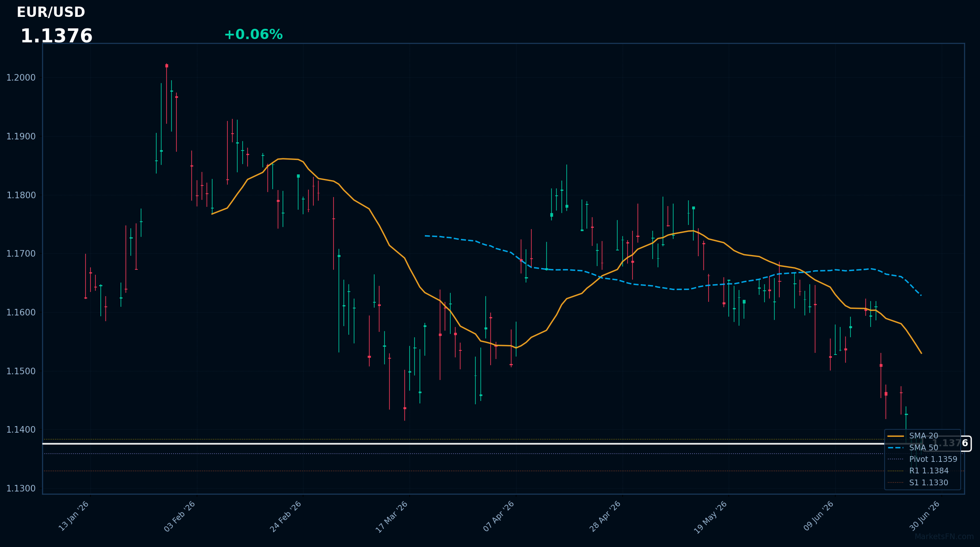
Task: Click the 1.1500 y-axis label
Action: point(21,371)
